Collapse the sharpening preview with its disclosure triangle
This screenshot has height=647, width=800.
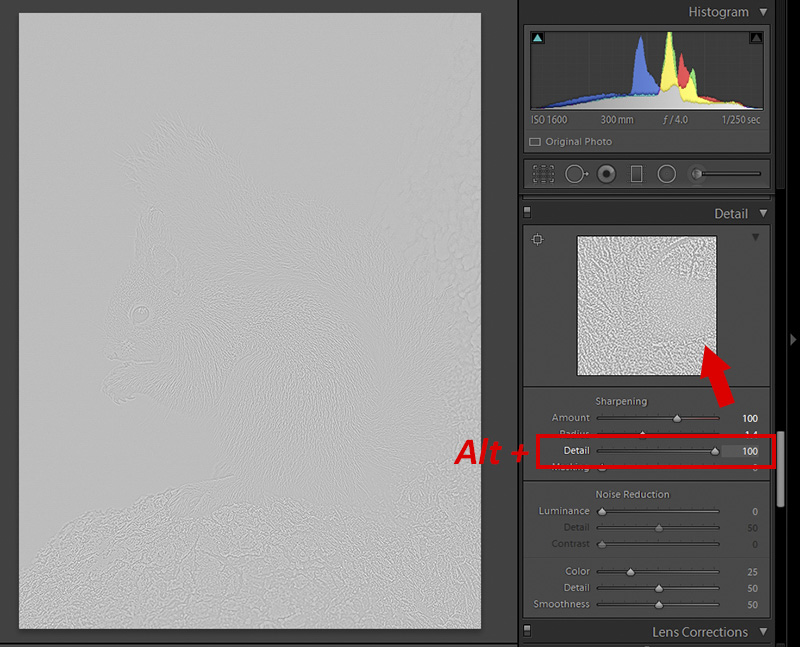tap(756, 237)
